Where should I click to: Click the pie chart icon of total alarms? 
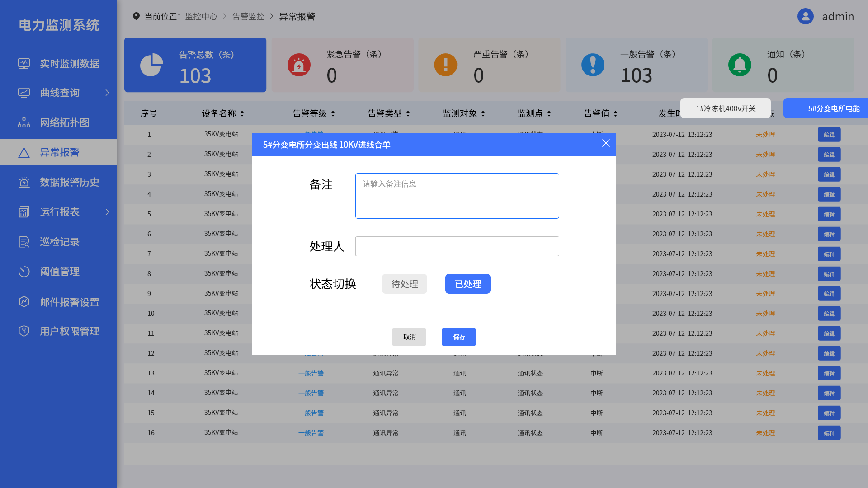[151, 65]
